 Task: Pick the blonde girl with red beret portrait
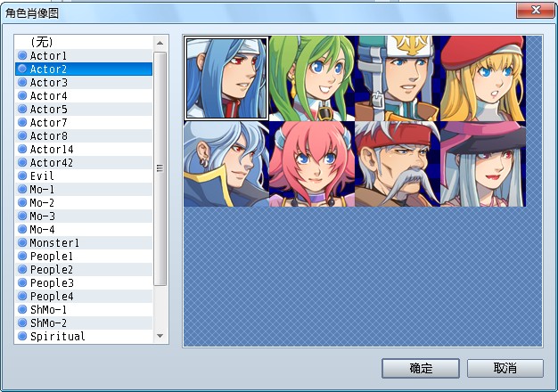[x=483, y=78]
